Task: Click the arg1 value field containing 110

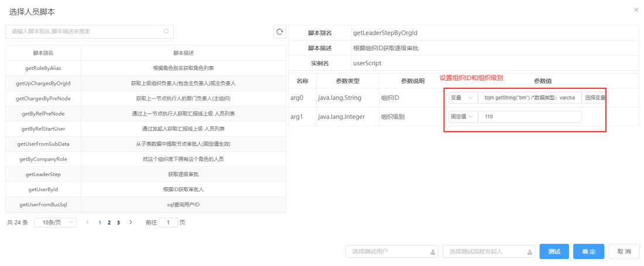Action: (530, 117)
